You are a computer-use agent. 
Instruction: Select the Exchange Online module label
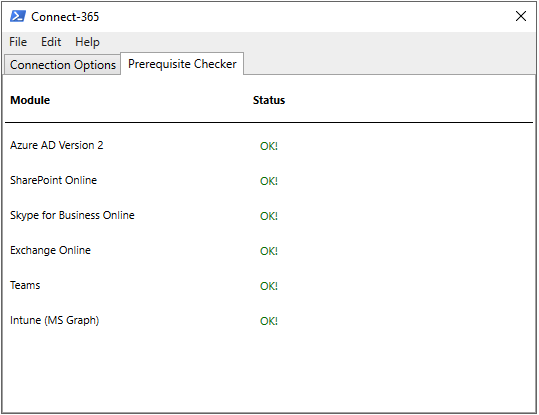click(51, 250)
